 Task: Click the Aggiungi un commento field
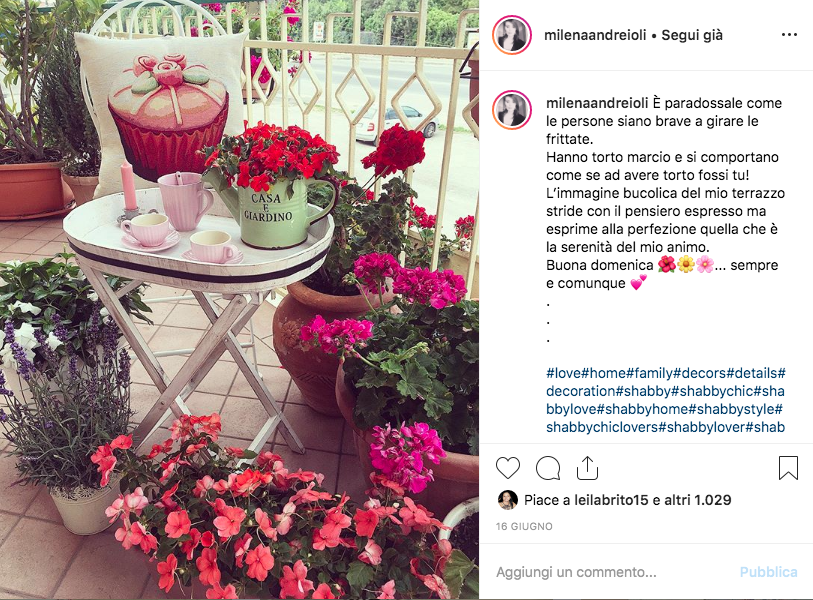tap(613, 572)
